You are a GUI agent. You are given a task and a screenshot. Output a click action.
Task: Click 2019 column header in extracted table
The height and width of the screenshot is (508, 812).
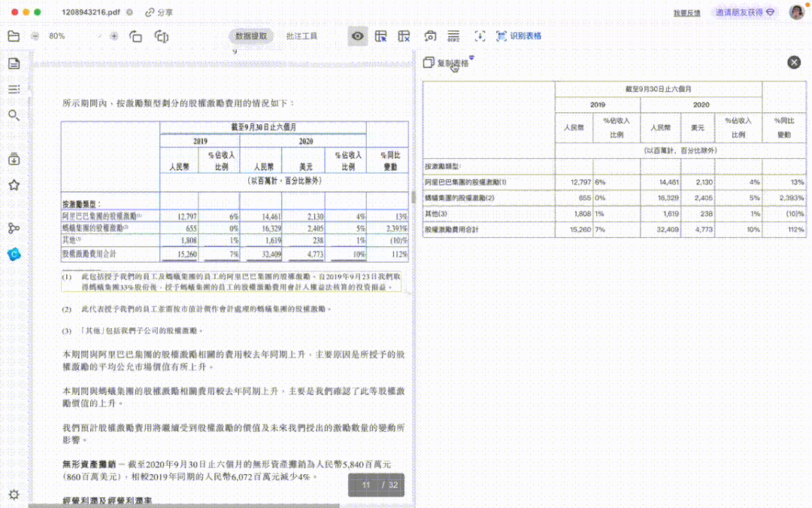(598, 105)
